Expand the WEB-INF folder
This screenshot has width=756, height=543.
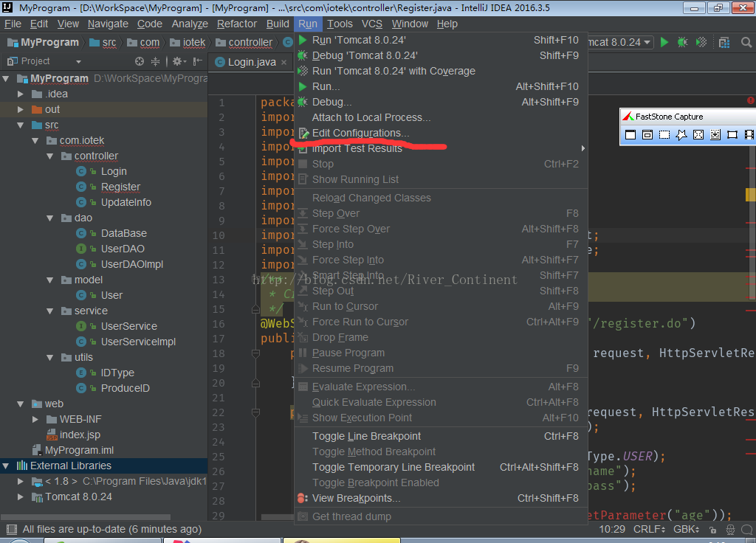(x=35, y=419)
